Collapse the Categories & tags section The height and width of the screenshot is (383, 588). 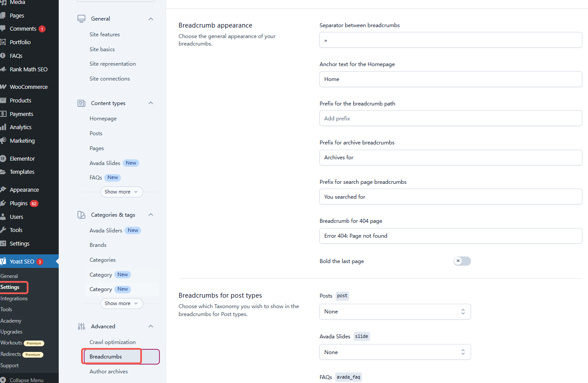151,215
